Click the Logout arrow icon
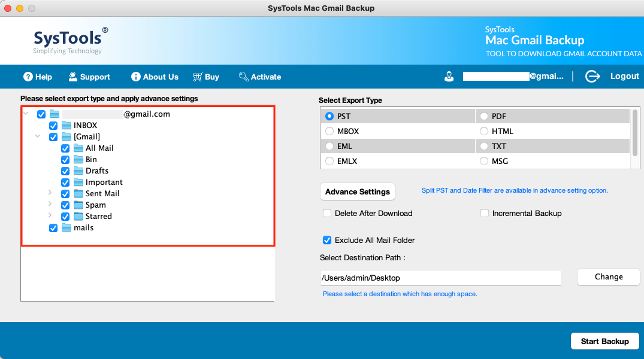The height and width of the screenshot is (359, 644). click(x=592, y=77)
